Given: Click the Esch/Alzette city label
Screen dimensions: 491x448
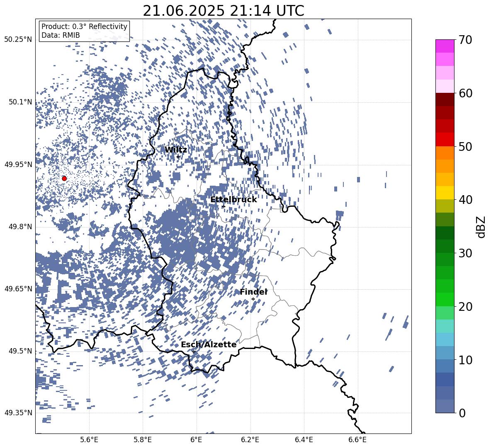Looking at the screenshot, I should [x=209, y=344].
